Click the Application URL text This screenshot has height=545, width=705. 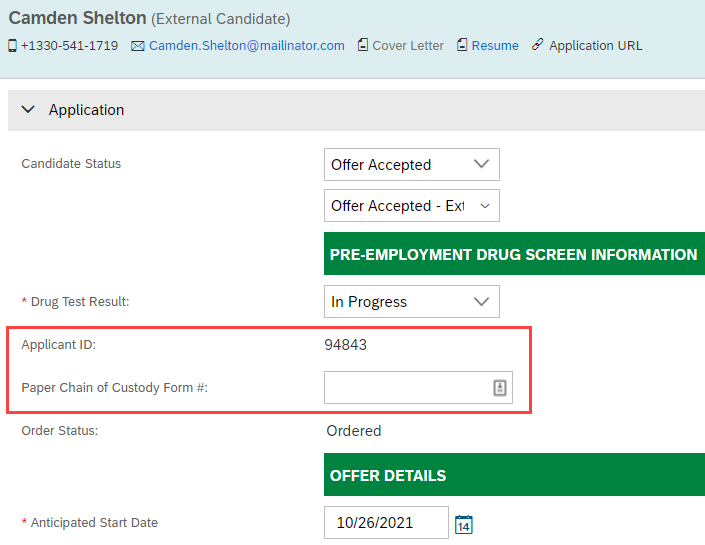(595, 46)
